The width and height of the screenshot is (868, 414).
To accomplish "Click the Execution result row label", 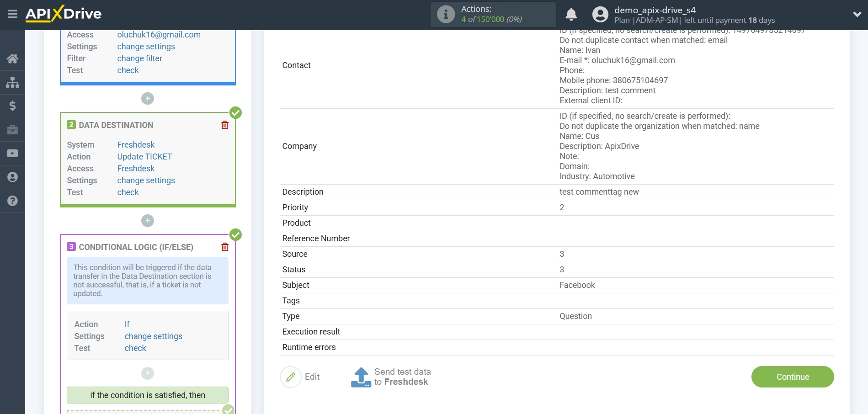I will [x=311, y=332].
